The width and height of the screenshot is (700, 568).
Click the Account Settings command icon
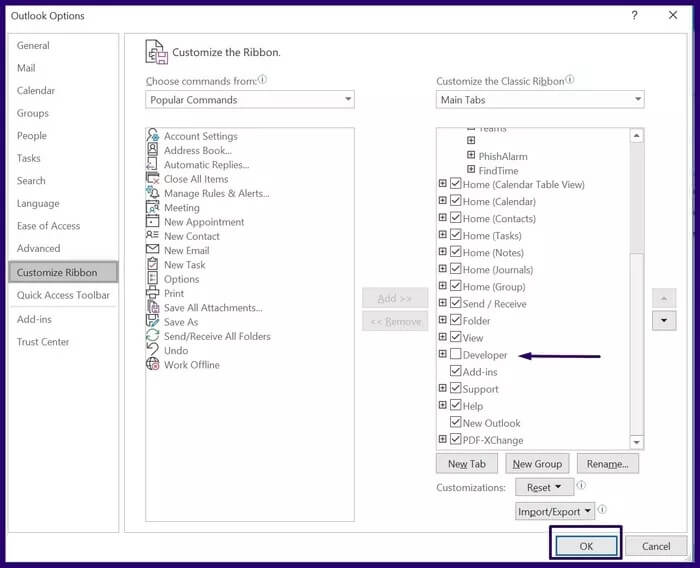click(x=153, y=135)
